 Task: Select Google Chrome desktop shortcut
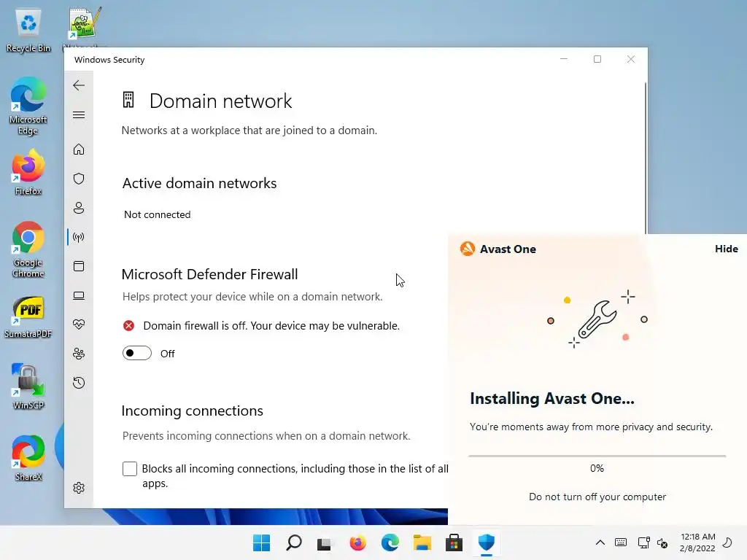coord(28,249)
